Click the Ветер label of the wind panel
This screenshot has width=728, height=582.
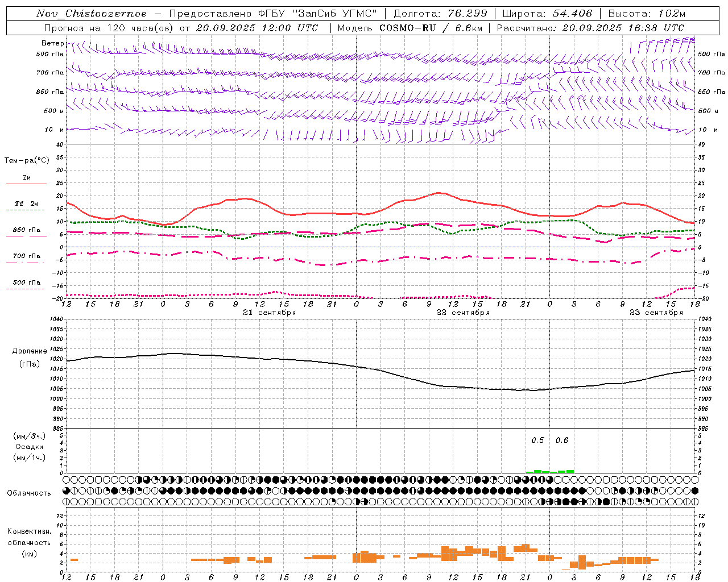(x=52, y=43)
